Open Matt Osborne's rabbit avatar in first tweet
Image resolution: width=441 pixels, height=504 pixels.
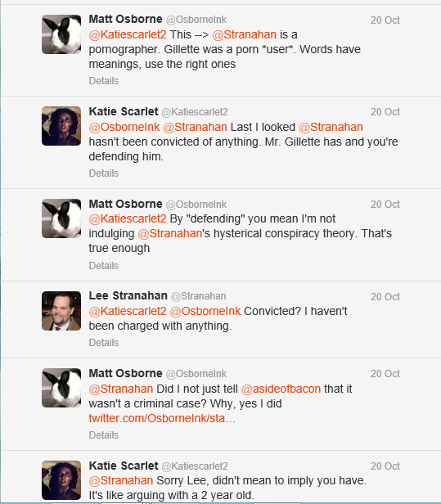click(61, 34)
